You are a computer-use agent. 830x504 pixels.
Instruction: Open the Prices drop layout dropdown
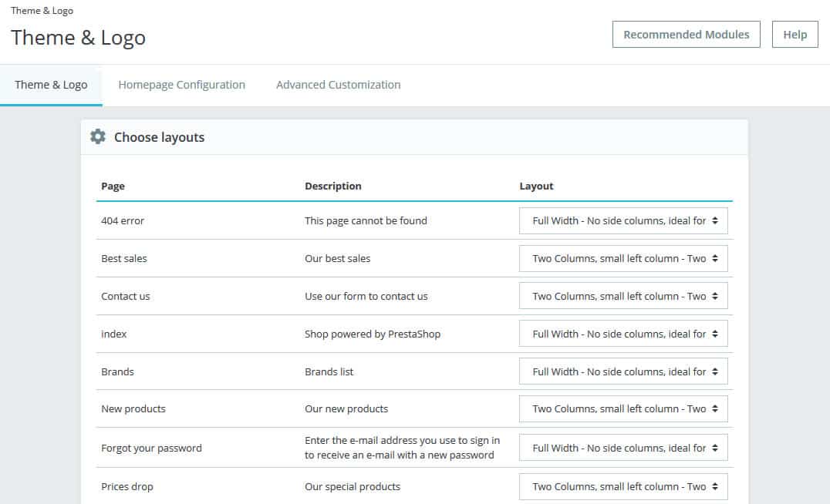click(x=623, y=486)
